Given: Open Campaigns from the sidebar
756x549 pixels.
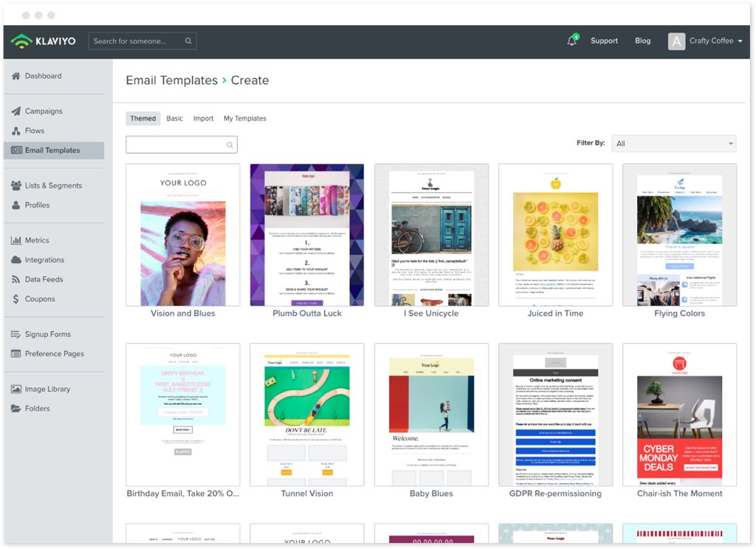Looking at the screenshot, I should [x=44, y=111].
